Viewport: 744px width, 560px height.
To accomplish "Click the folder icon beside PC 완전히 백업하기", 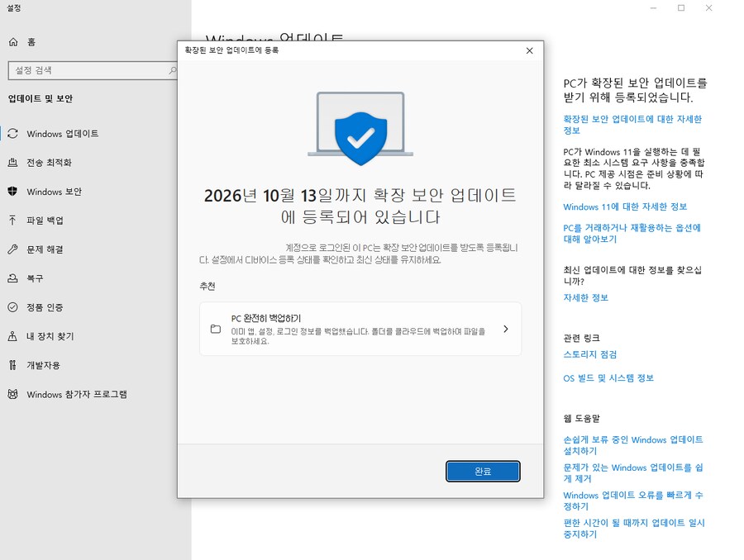I will 216,329.
